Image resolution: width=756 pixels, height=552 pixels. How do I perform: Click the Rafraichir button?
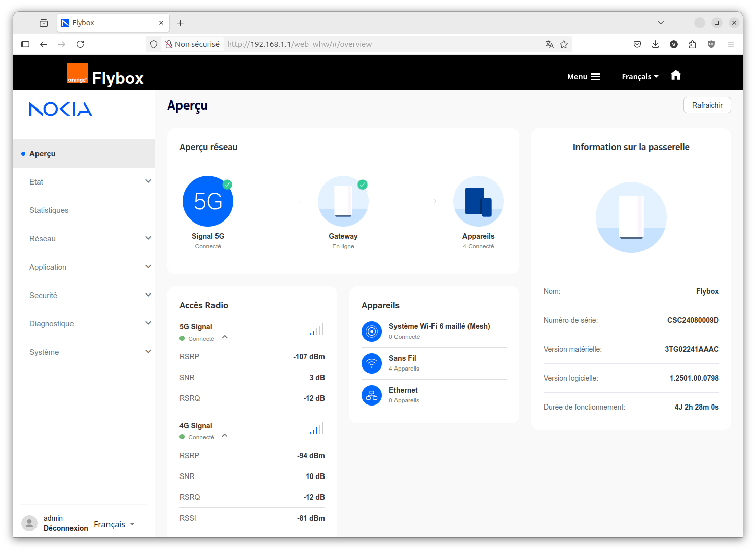point(707,105)
